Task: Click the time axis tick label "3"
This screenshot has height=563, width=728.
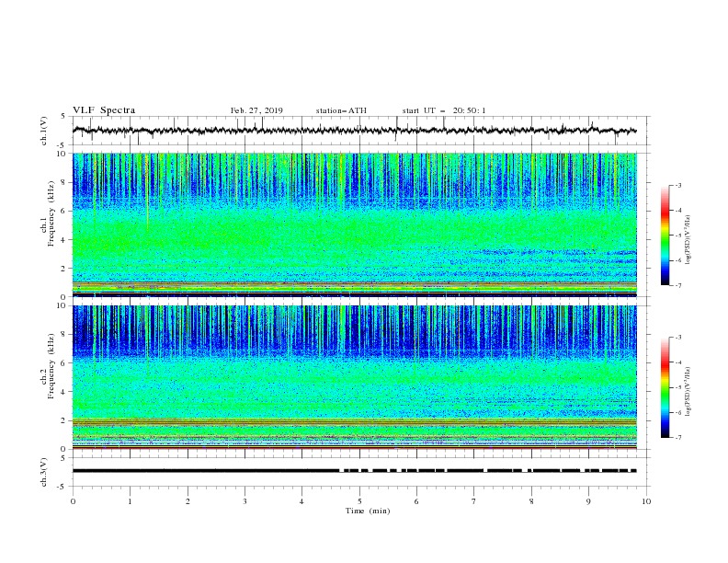Action: (x=245, y=501)
